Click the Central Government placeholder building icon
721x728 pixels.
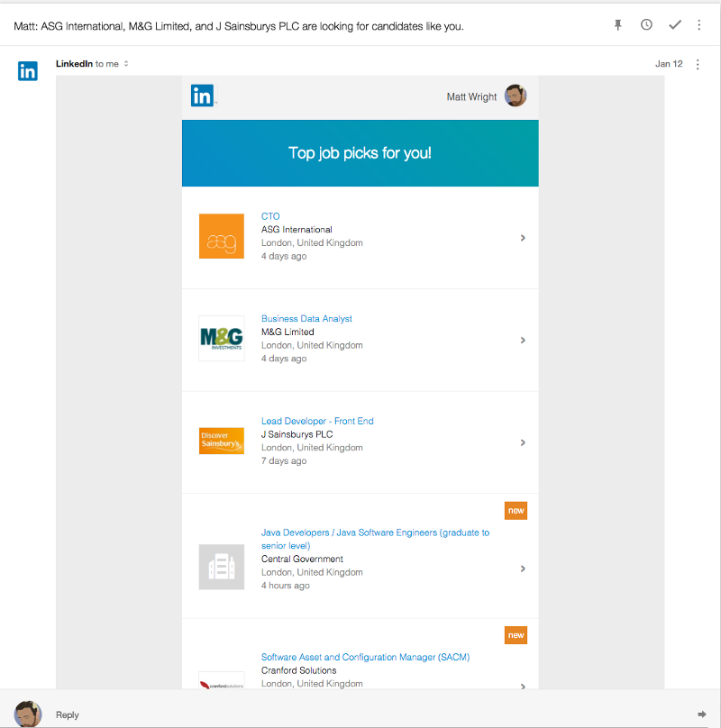(222, 567)
